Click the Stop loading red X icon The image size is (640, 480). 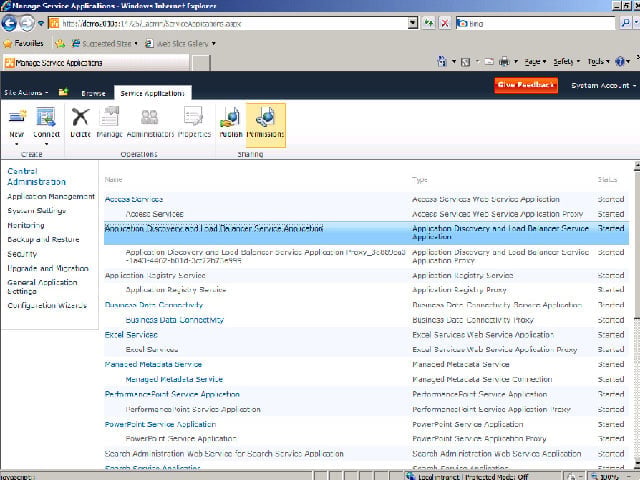(x=444, y=23)
